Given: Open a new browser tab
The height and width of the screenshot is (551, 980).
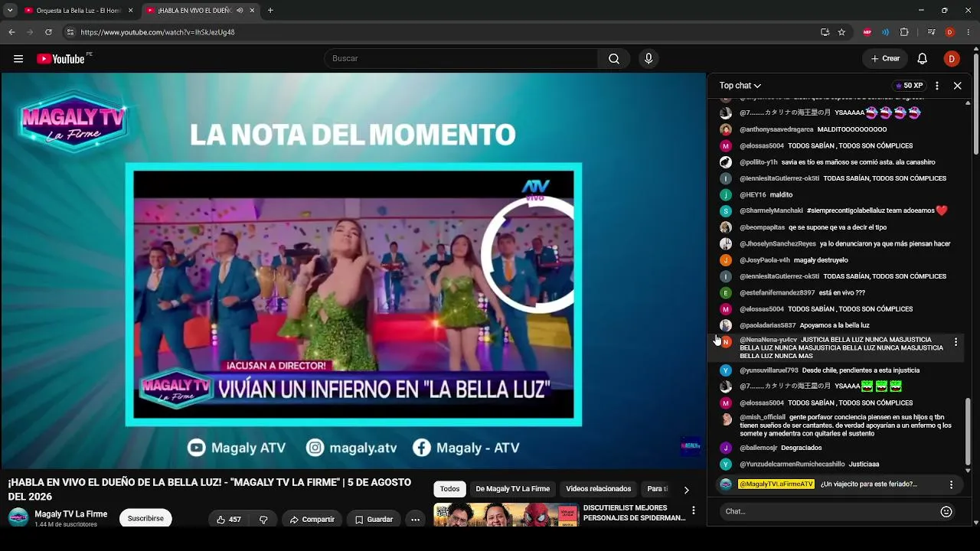Looking at the screenshot, I should coord(270,11).
